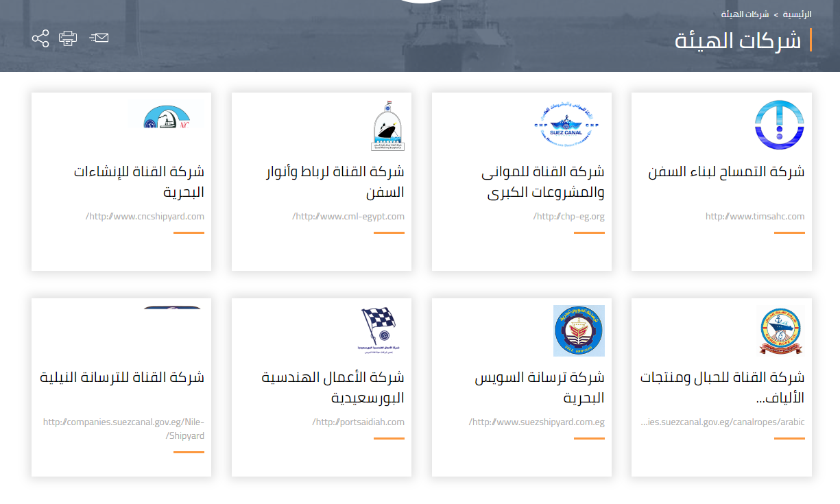Click the send by email icon
The width and height of the screenshot is (840, 504).
99,38
